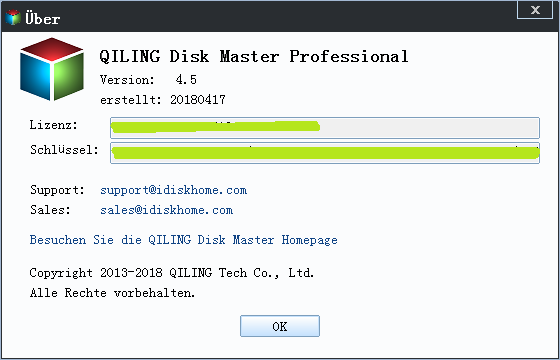Visit the QILING Disk Master Homepage link
This screenshot has width=560, height=360.
point(184,240)
